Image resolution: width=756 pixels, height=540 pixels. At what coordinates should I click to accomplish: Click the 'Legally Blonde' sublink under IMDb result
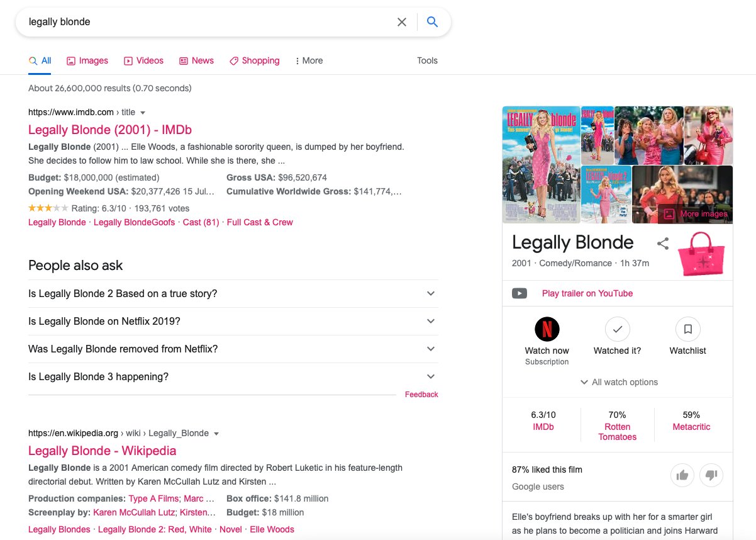pos(57,222)
